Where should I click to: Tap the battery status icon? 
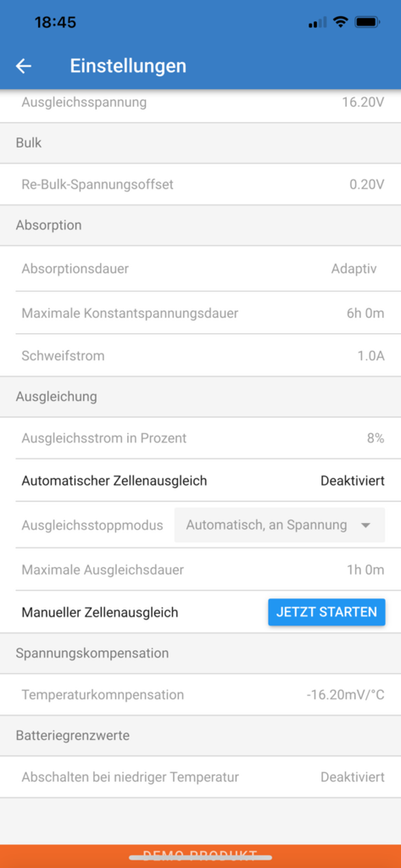[x=366, y=22]
